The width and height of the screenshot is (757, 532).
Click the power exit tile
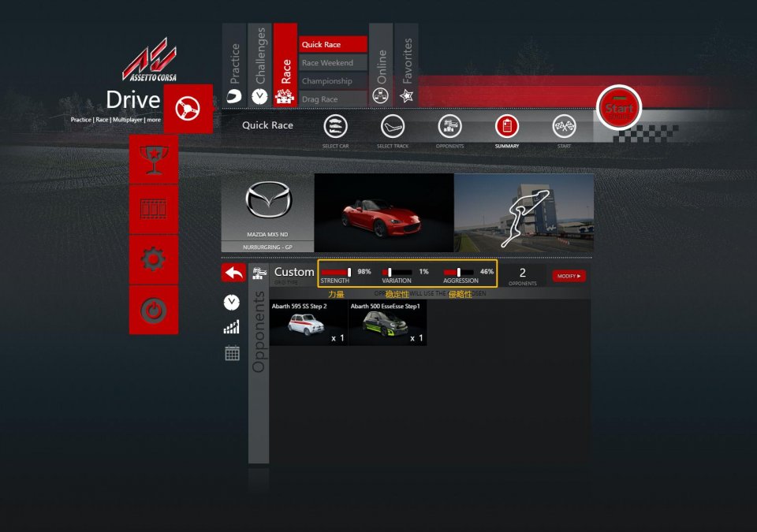[154, 310]
